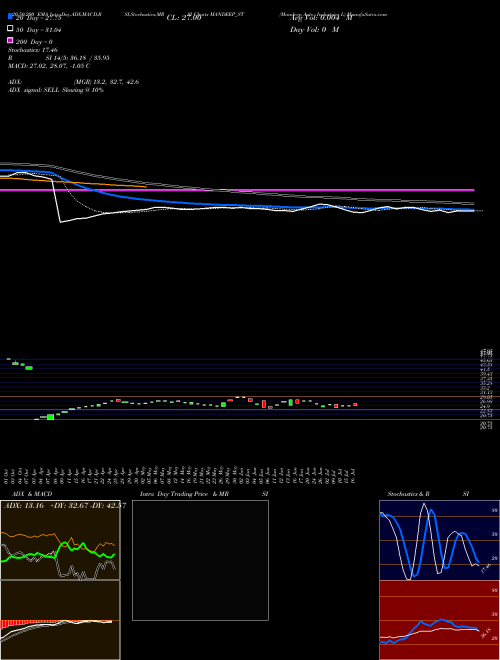Screen dimensions: 500x660
Task: Click the 'ADX: 13.16' value in ADX panel
Action: [24, 506]
